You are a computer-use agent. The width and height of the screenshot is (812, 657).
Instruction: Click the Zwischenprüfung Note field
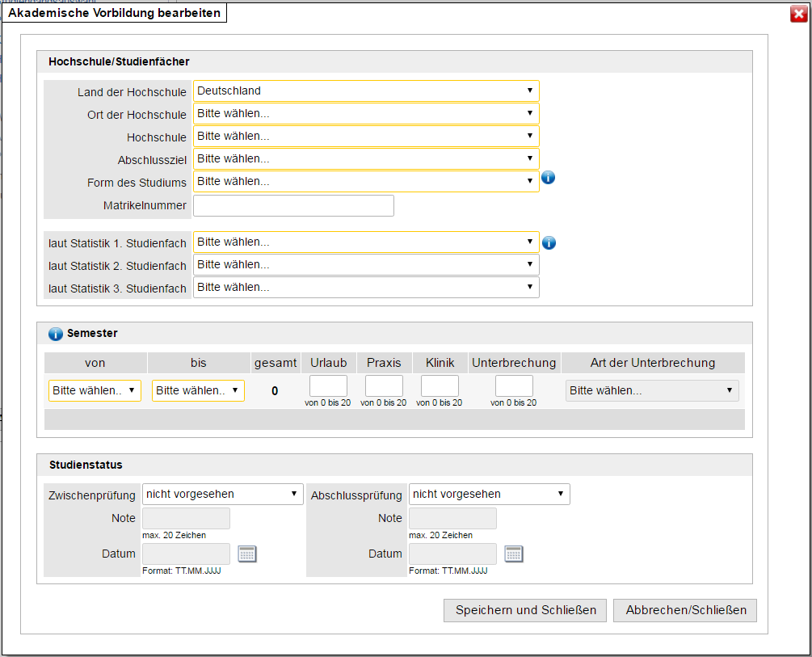[187, 518]
